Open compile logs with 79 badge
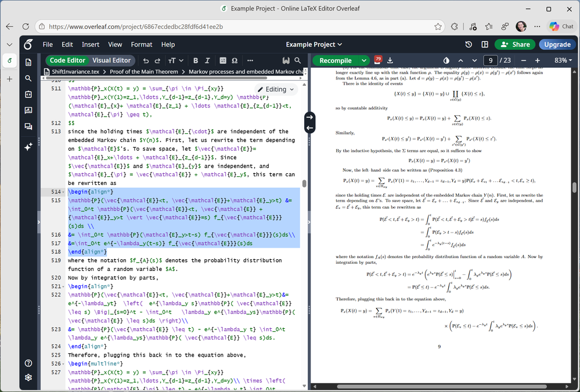This screenshot has width=580, height=392. point(377,60)
